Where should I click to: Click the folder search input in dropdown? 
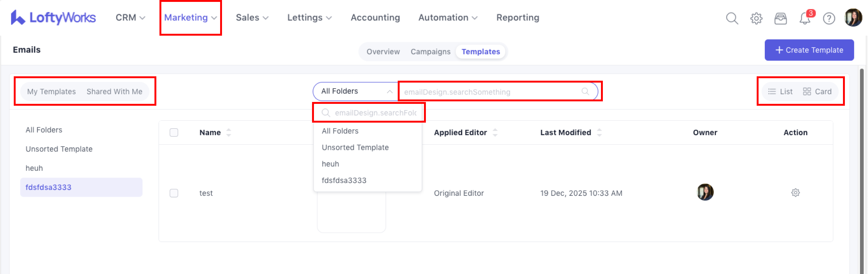[x=375, y=113]
